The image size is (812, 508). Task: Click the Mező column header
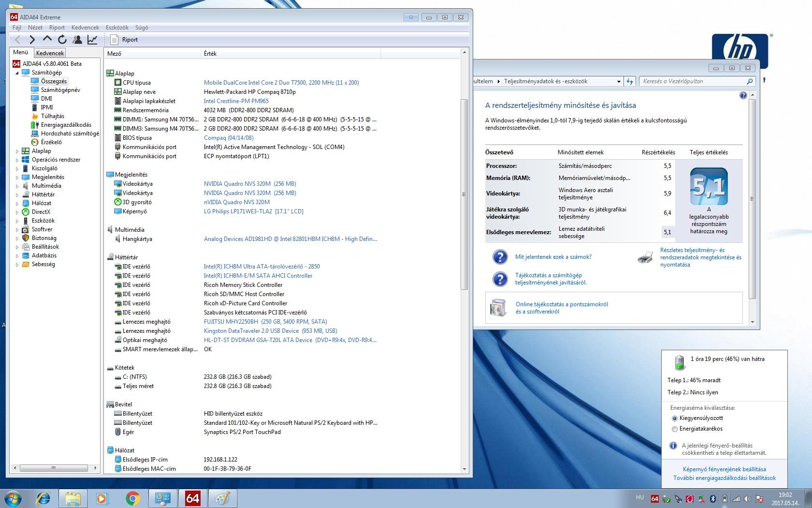[152, 54]
